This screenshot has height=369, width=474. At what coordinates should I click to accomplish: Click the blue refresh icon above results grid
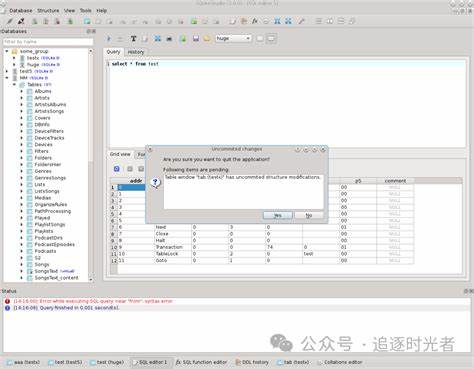tap(117, 169)
